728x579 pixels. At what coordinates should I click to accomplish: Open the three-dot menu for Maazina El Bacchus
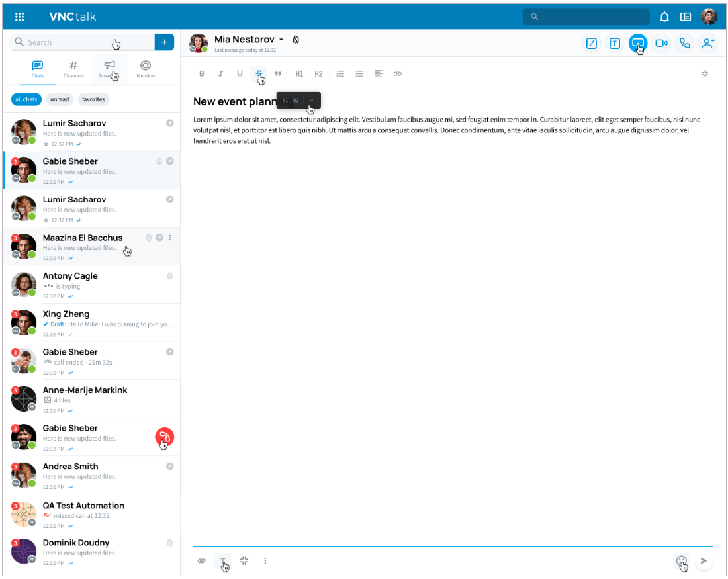[x=170, y=238]
